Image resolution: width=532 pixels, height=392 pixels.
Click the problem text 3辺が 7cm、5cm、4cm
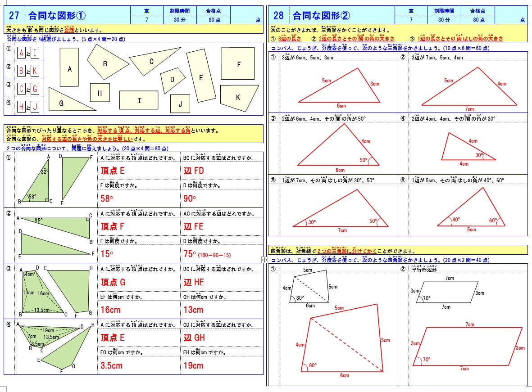point(437,57)
